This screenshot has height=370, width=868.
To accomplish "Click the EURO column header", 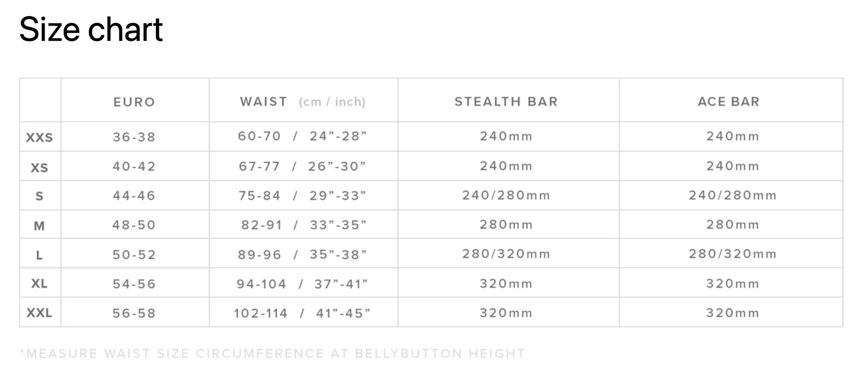I will tap(134, 102).
